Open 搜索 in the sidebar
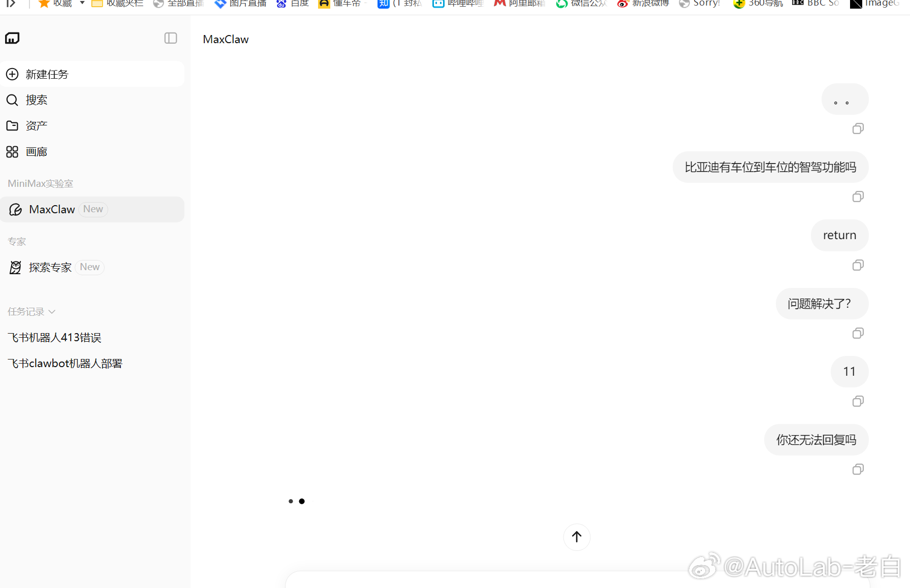910x588 pixels. coord(92,100)
